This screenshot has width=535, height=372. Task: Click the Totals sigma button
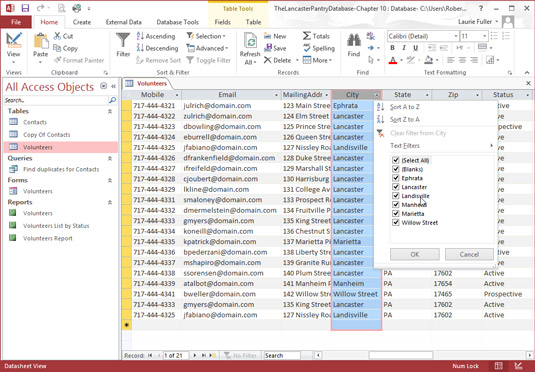click(x=316, y=36)
